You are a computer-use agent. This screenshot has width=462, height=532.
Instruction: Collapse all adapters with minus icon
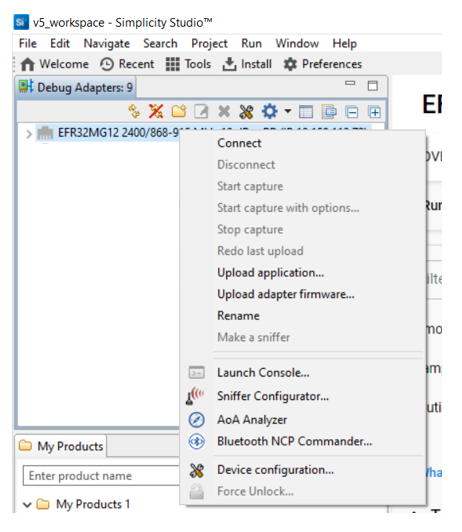pyautogui.click(x=352, y=112)
